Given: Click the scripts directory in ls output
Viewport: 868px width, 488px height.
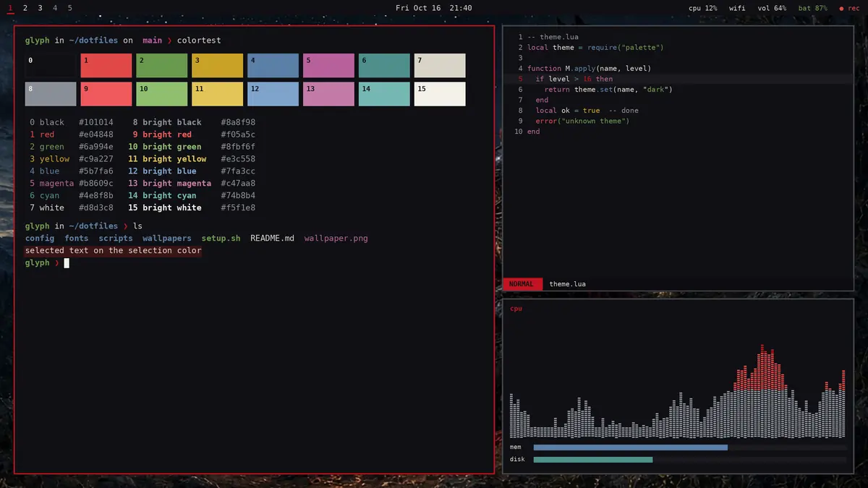Looking at the screenshot, I should (x=116, y=239).
